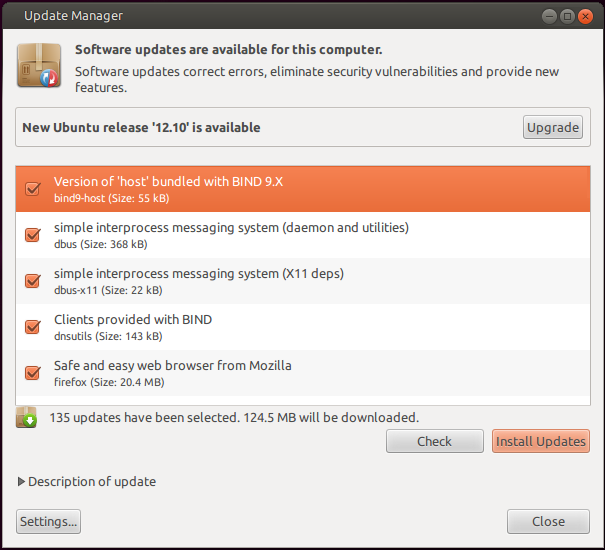Click the Close button at the bottom
This screenshot has width=605, height=550.
point(548,521)
